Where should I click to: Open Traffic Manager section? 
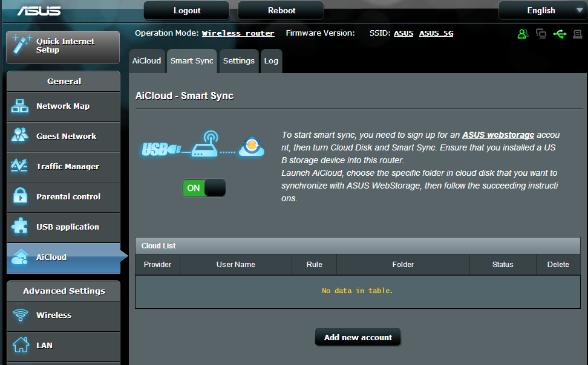(64, 167)
